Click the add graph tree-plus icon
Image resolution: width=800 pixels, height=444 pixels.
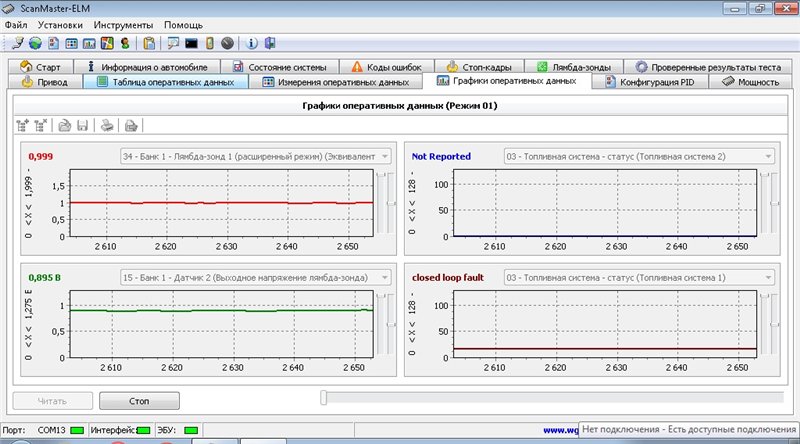point(22,125)
